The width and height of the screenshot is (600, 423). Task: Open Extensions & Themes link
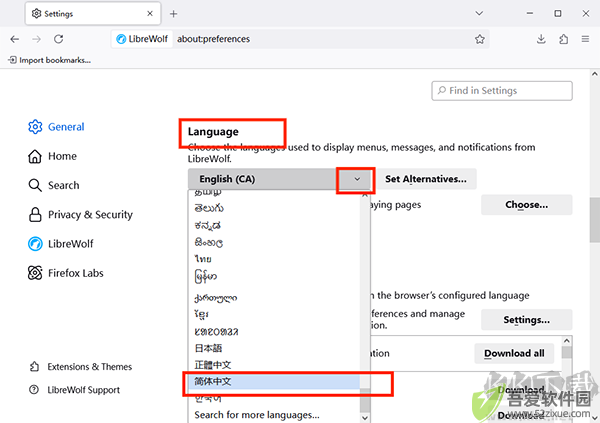coord(81,367)
